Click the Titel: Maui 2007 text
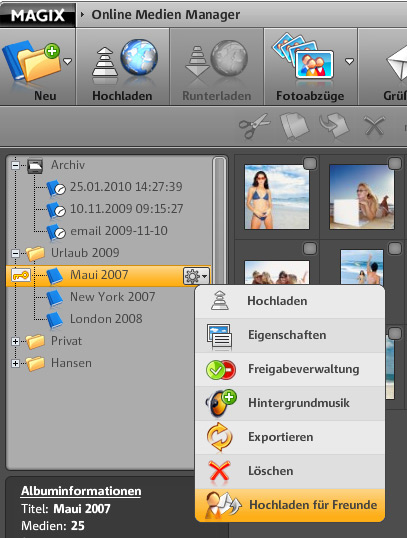This screenshot has height=538, width=407. 66,509
